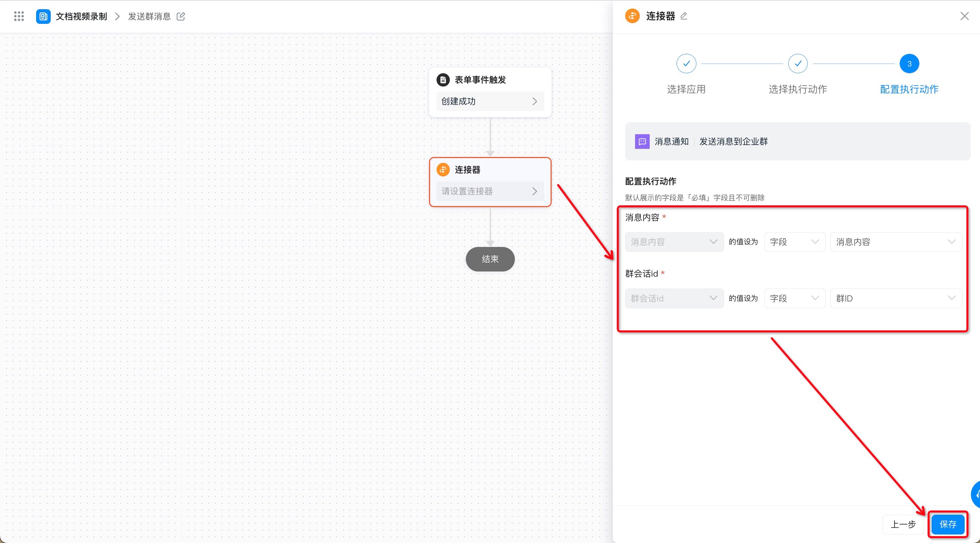Click the 保存 button
This screenshot has width=980, height=543.
tap(948, 524)
